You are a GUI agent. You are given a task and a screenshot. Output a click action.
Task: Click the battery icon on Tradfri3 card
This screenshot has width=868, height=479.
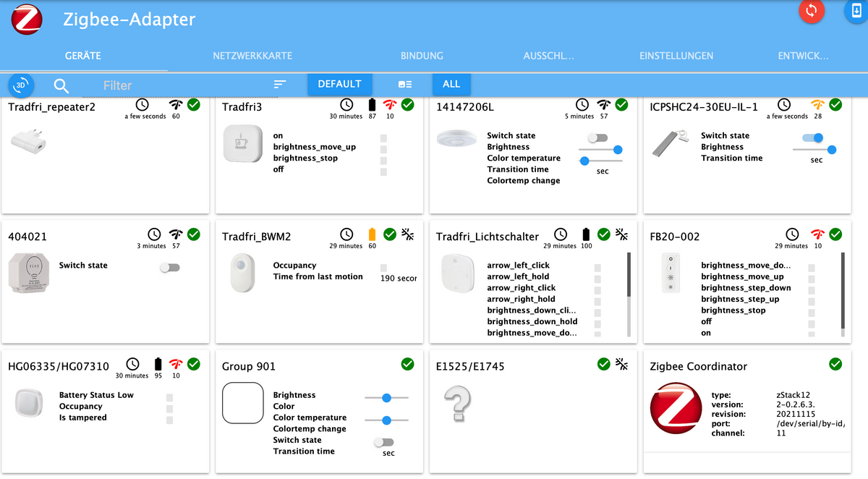coord(373,105)
